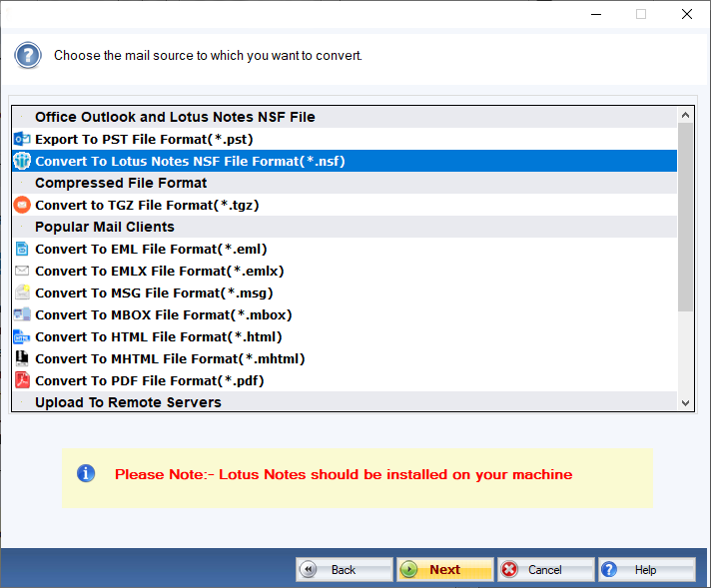
Task: Open Help for the wizard
Action: click(x=647, y=569)
